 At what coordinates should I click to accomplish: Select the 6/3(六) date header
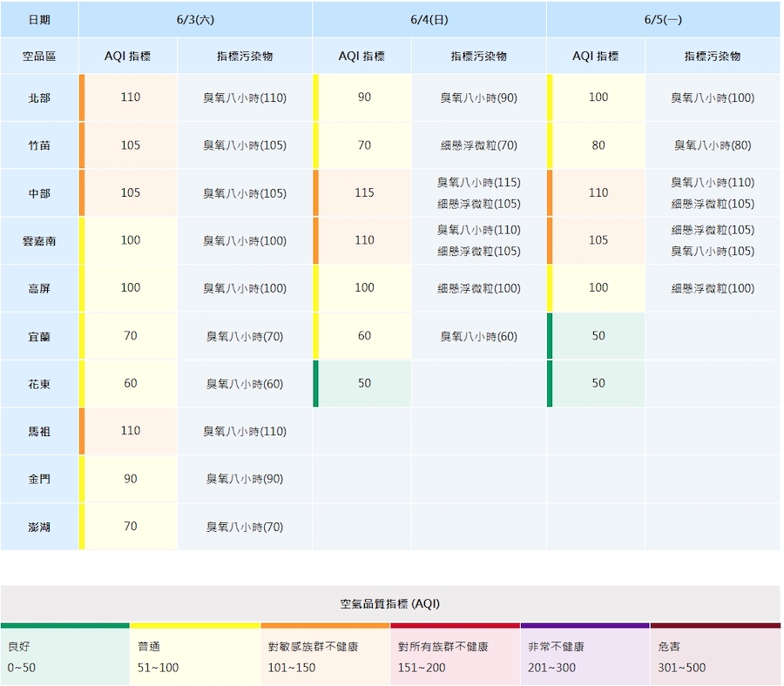[195, 19]
